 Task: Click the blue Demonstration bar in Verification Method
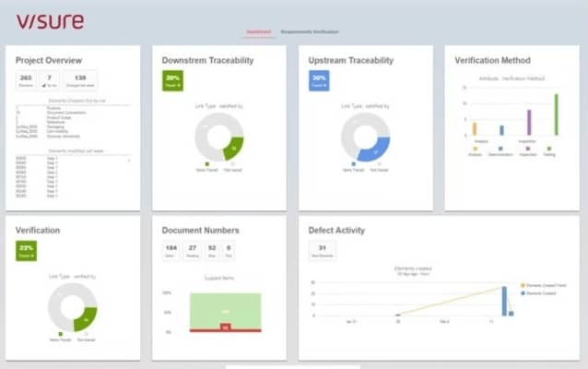(x=501, y=130)
